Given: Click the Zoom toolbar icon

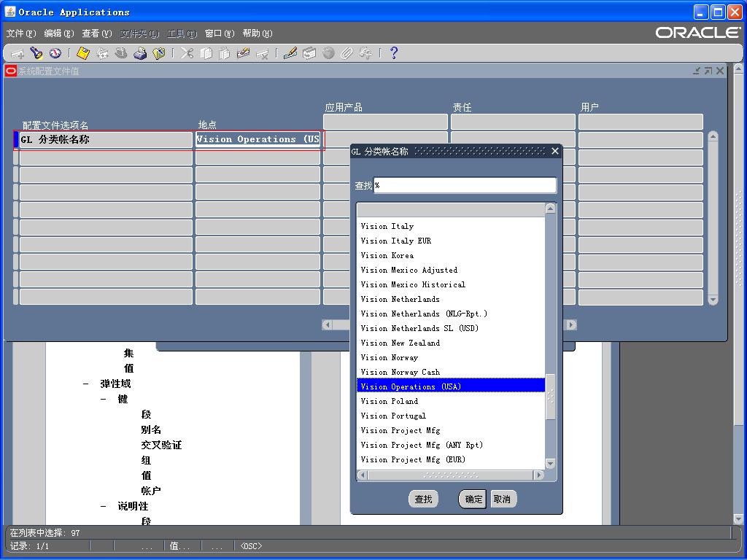Looking at the screenshot, I should coord(309,53).
